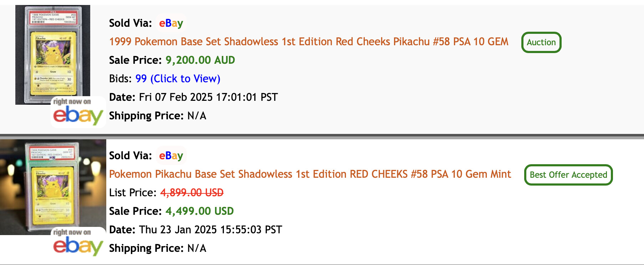Click the Fri 07 Feb 2025 sale date
This screenshot has width=644, height=265.
208,97
